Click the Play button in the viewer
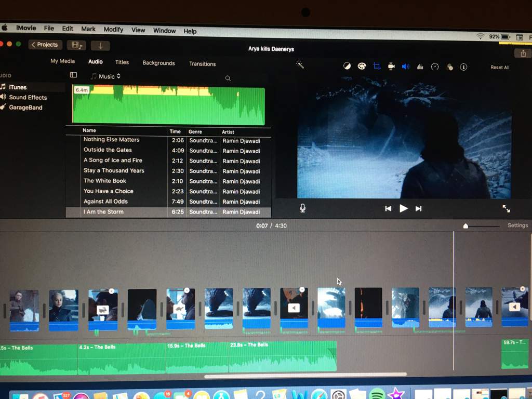The width and height of the screenshot is (532, 399). click(403, 208)
